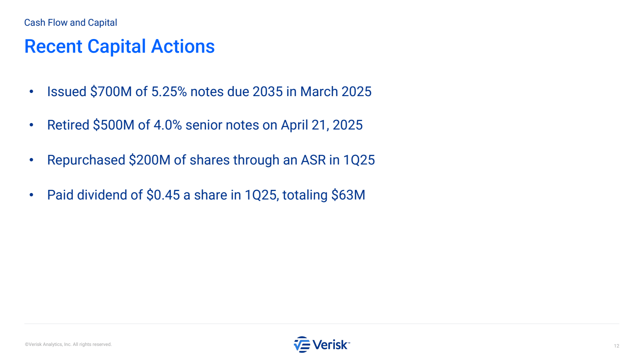Click the bullet point marker before Issued

pos(31,92)
